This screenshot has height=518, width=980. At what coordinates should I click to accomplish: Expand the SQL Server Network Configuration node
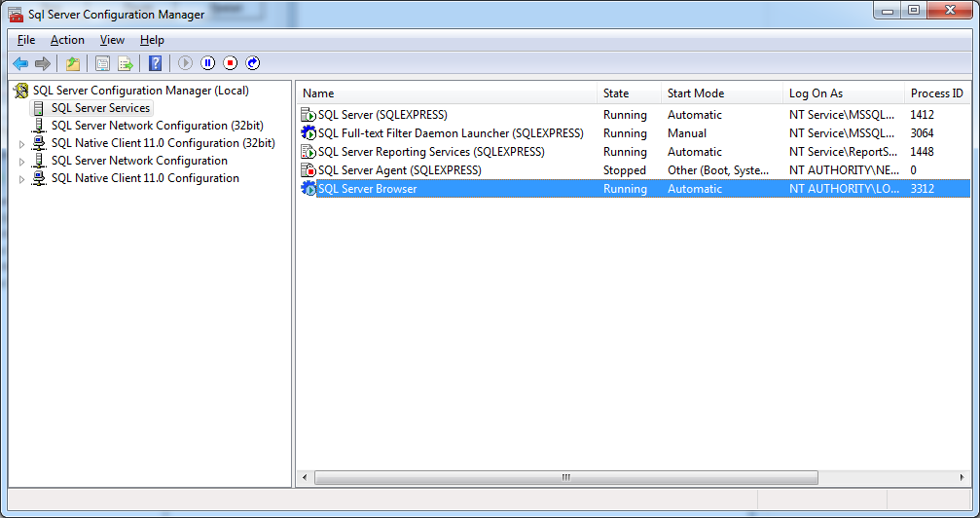21,162
